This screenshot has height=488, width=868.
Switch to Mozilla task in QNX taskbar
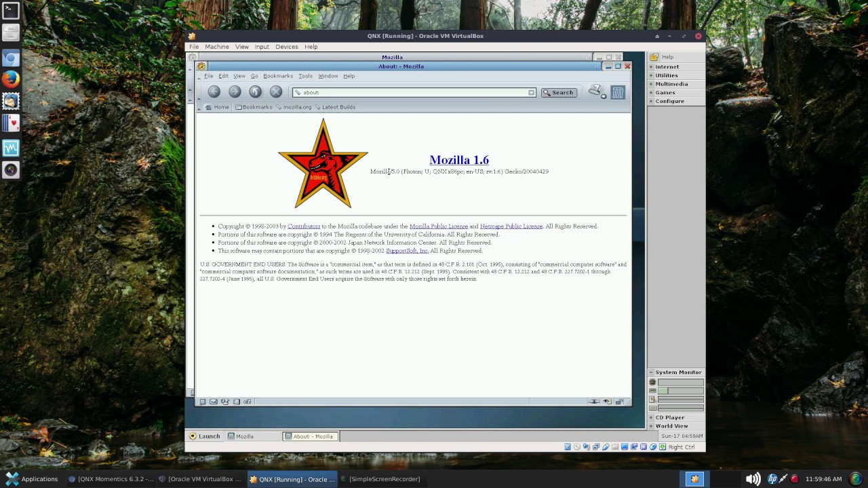(252, 436)
